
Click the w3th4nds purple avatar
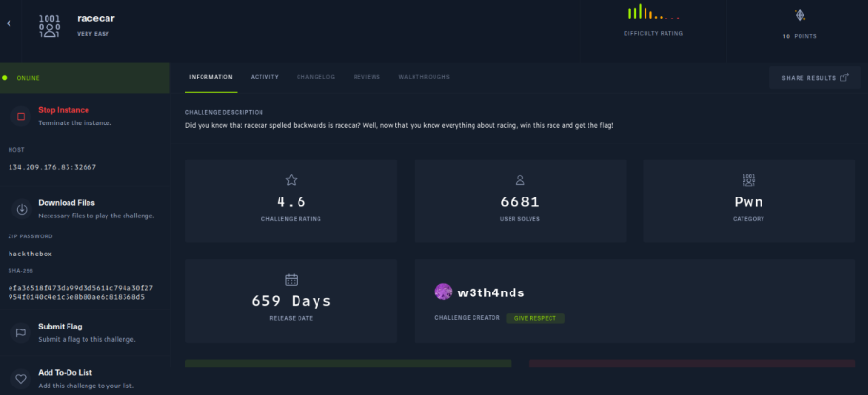pos(443,292)
